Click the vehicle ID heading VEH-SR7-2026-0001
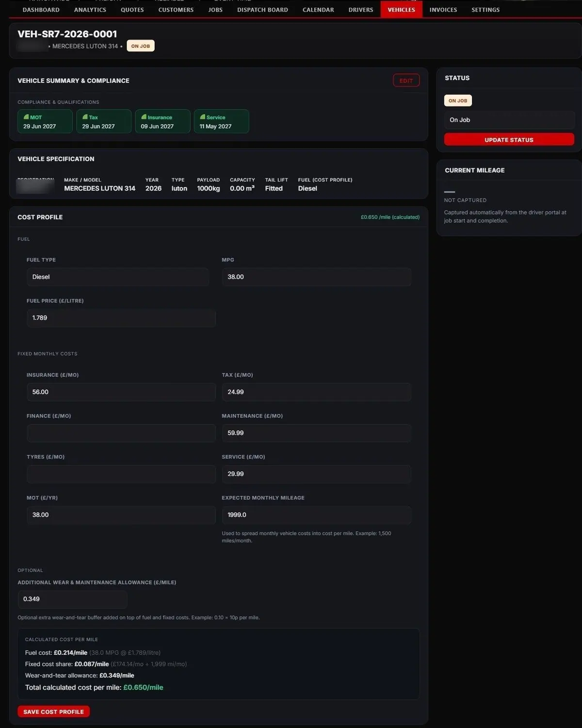Viewport: 582px width, 728px height. (x=67, y=34)
